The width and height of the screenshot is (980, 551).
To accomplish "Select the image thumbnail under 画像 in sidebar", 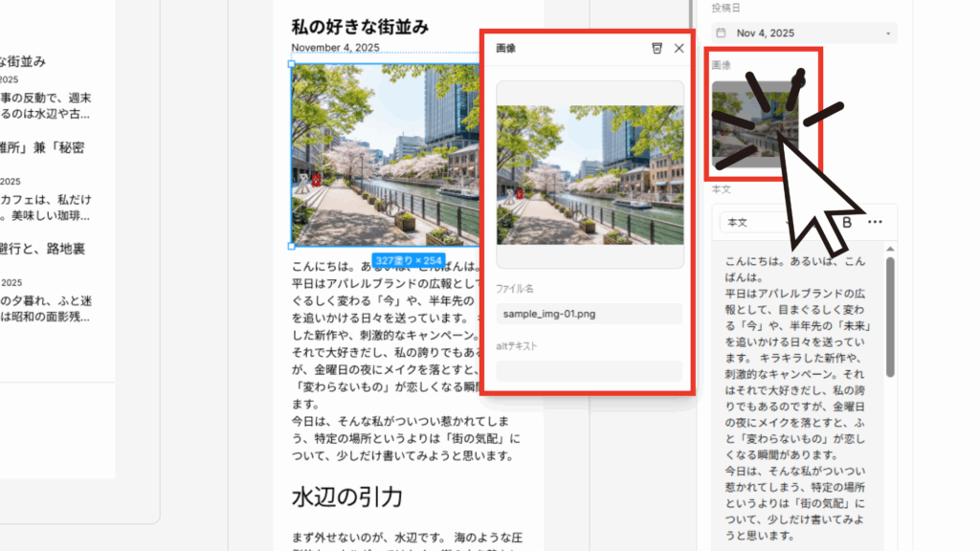I will coord(755,124).
